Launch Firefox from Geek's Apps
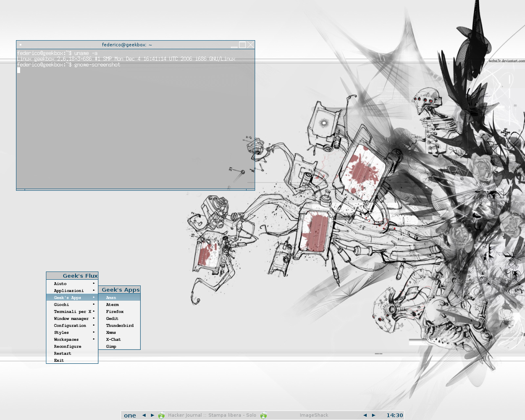Viewport: 525px width, 420px height. pos(119,311)
